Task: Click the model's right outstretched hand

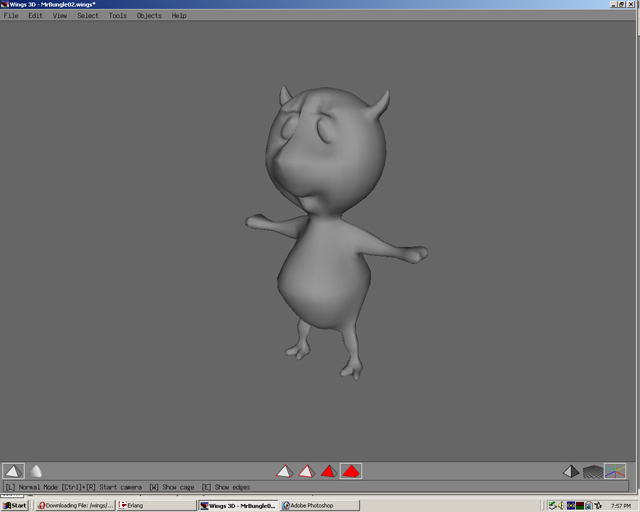Action: pyautogui.click(x=255, y=221)
